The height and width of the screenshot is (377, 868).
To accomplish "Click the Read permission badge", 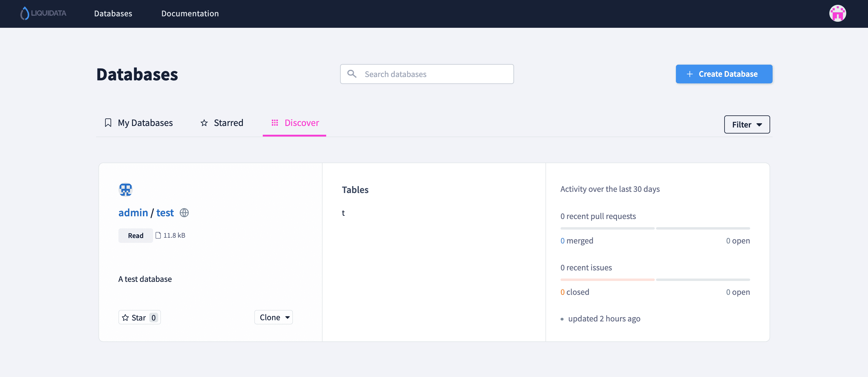I will [x=136, y=236].
